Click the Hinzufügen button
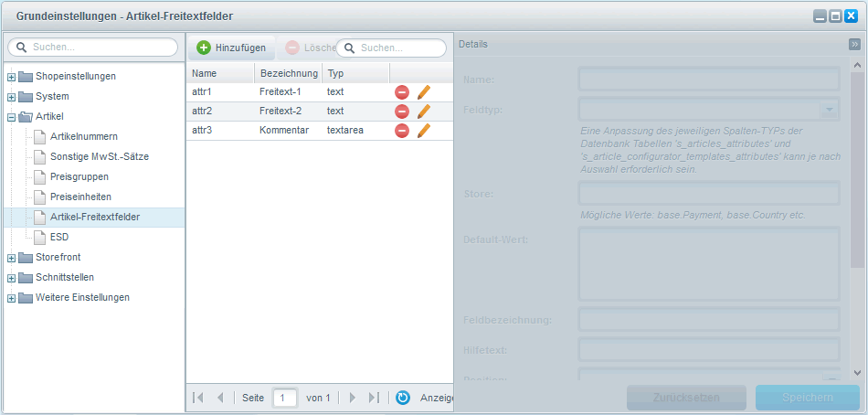 [x=231, y=48]
